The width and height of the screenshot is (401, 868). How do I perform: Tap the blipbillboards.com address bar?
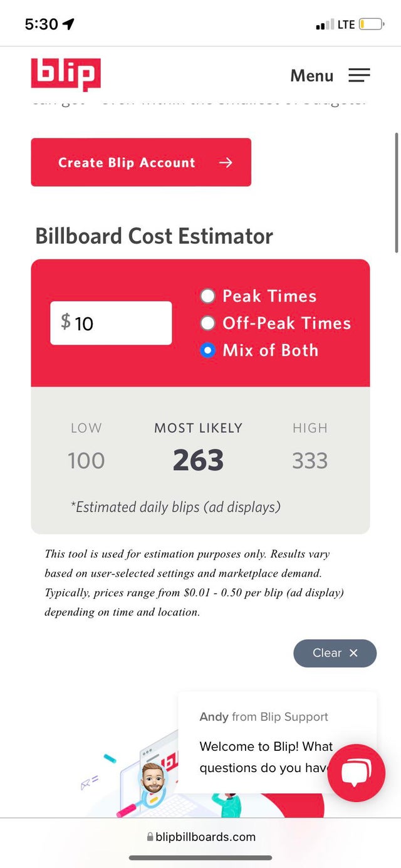tap(200, 837)
